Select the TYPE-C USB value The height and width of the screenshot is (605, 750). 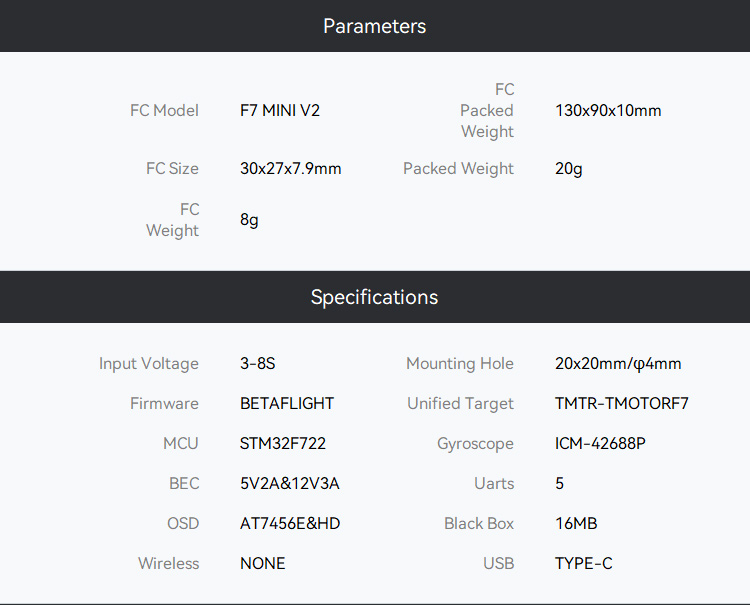[584, 563]
